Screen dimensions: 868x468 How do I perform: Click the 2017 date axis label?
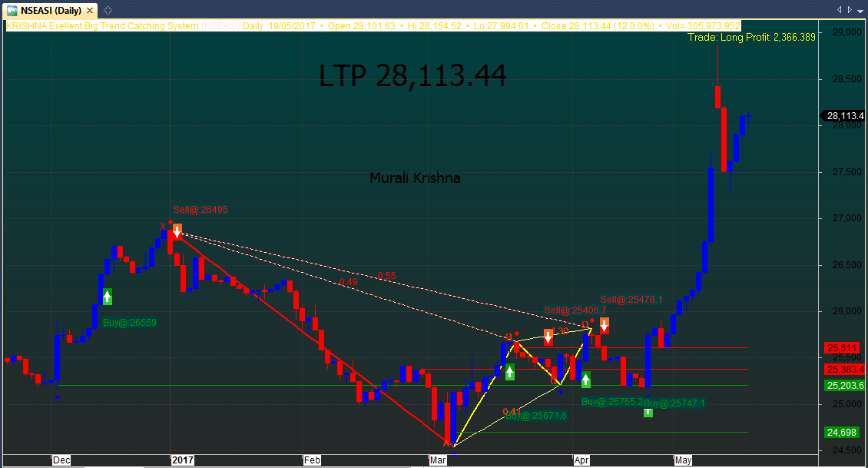pos(182,460)
